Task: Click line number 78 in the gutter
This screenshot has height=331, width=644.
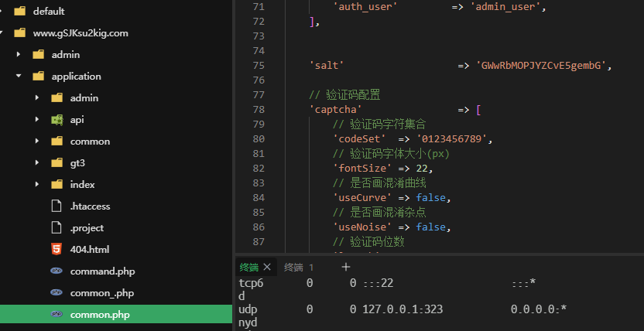Action: coord(259,110)
